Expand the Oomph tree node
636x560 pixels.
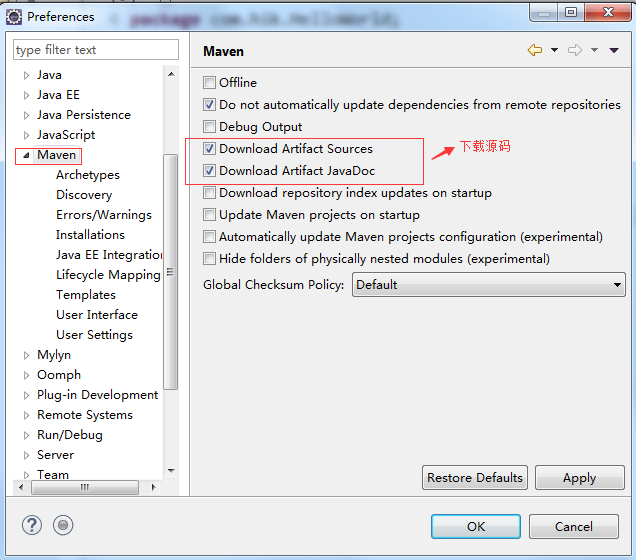(x=26, y=375)
